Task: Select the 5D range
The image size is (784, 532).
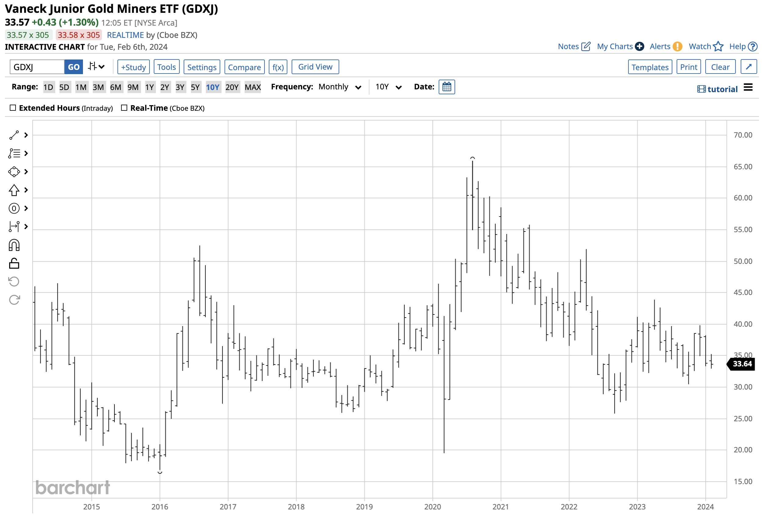Action: tap(64, 87)
